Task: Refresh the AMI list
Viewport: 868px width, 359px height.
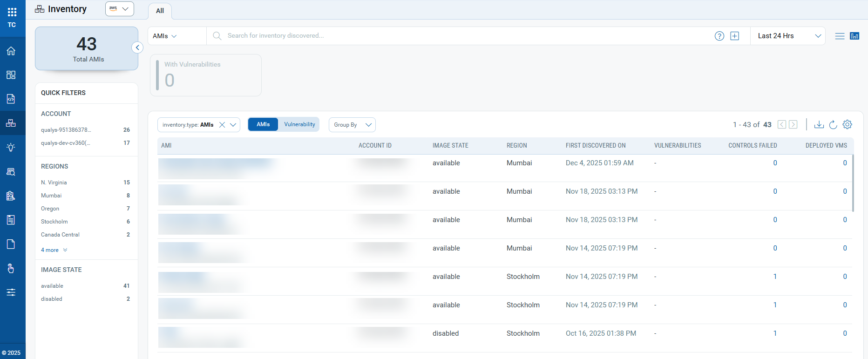Action: pyautogui.click(x=833, y=125)
